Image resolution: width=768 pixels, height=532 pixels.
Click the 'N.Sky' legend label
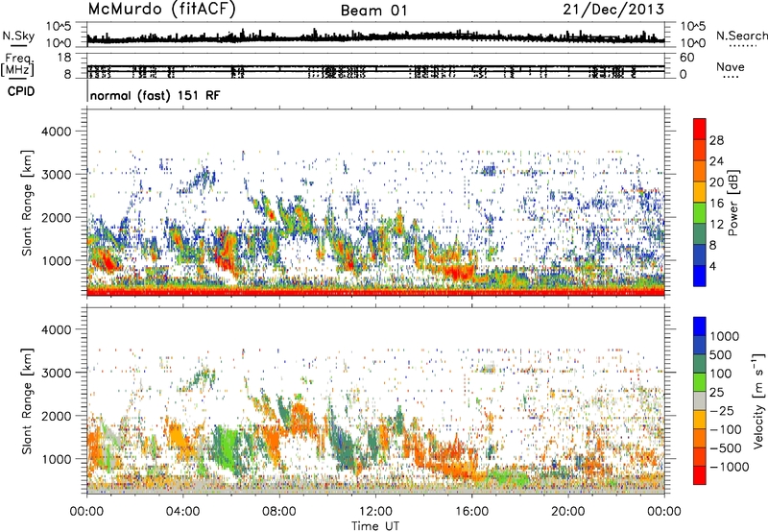click(18, 36)
